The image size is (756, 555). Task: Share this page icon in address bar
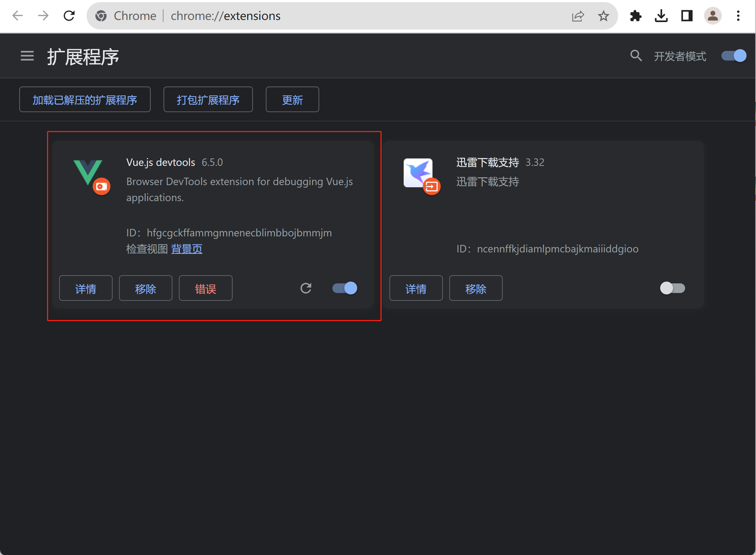tap(578, 16)
